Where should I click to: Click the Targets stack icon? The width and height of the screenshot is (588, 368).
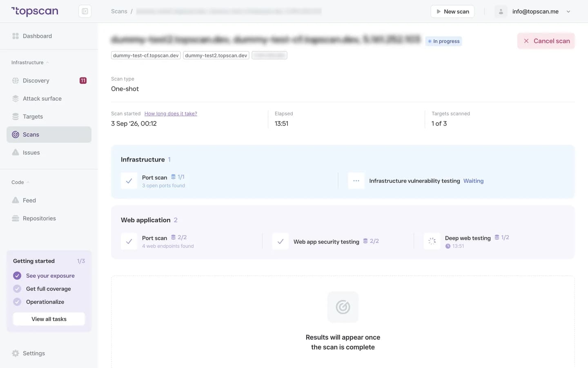(16, 117)
